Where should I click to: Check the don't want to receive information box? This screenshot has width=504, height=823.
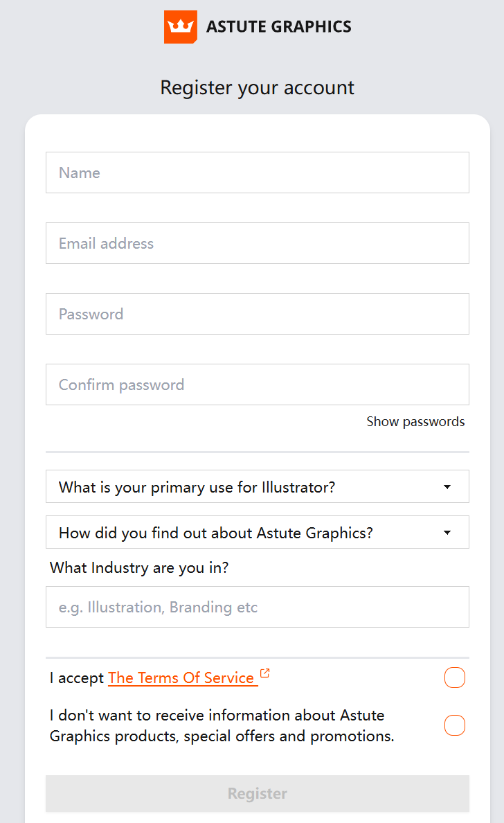(x=455, y=725)
